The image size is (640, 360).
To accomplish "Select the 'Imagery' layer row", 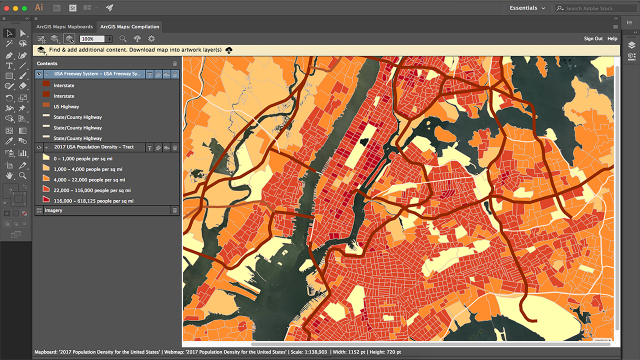I will pyautogui.click(x=107, y=211).
